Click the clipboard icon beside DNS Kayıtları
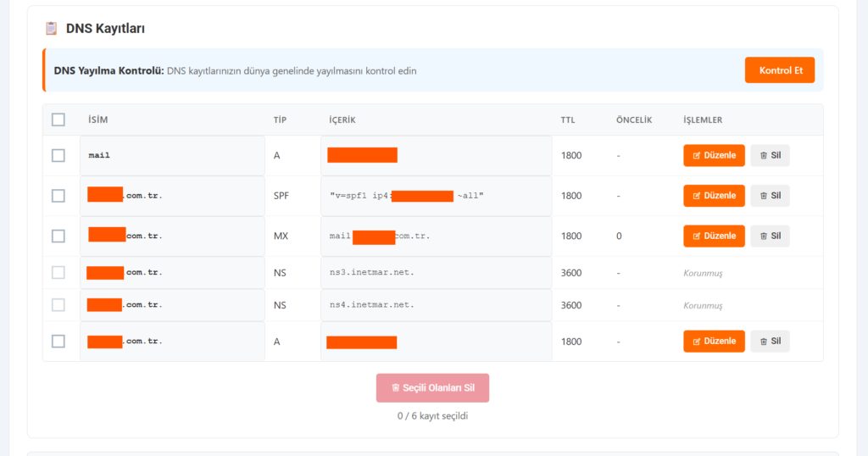The height and width of the screenshot is (456, 868). coord(51,28)
